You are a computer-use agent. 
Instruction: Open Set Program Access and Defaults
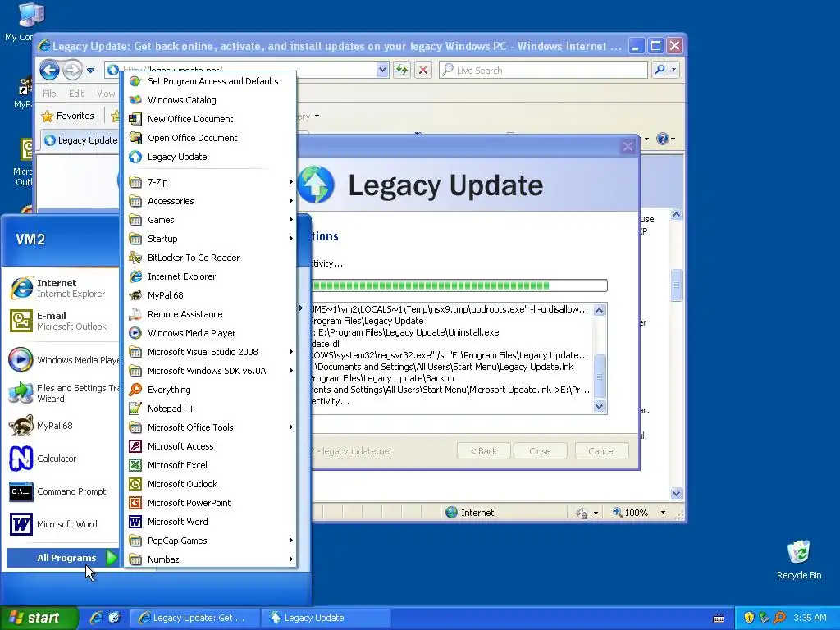[210, 81]
